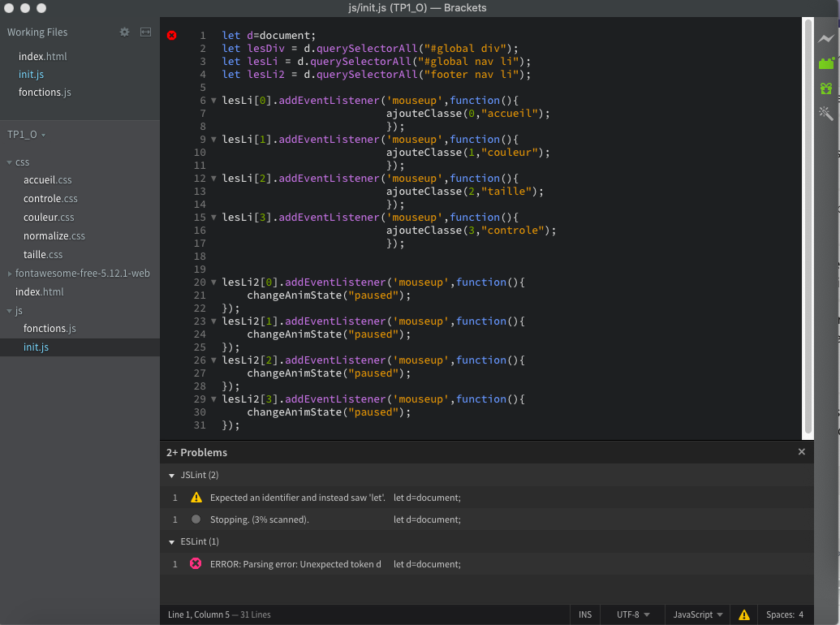Collapse the ESLint (1) results section
Image resolution: width=840 pixels, height=625 pixels.
(x=171, y=542)
